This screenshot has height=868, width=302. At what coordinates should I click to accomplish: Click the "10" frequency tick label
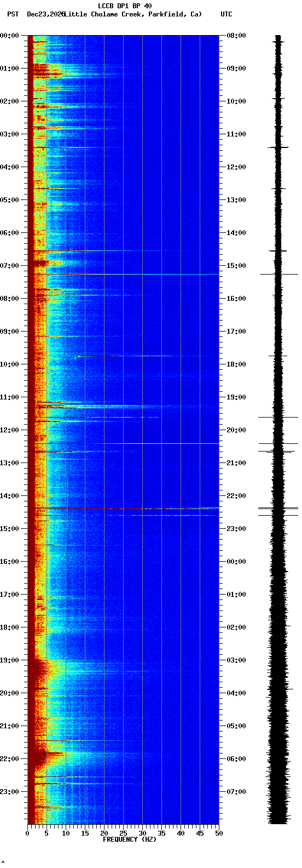coord(66,833)
